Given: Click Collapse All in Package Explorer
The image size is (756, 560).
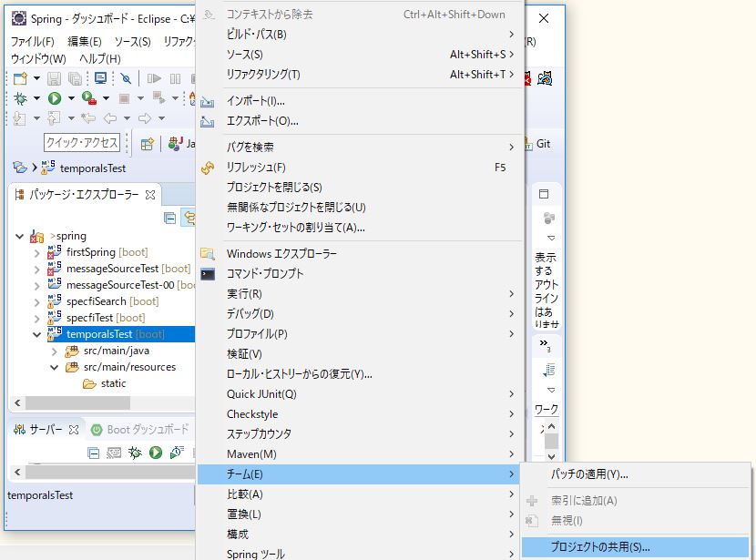Looking at the screenshot, I should pyautogui.click(x=169, y=218).
